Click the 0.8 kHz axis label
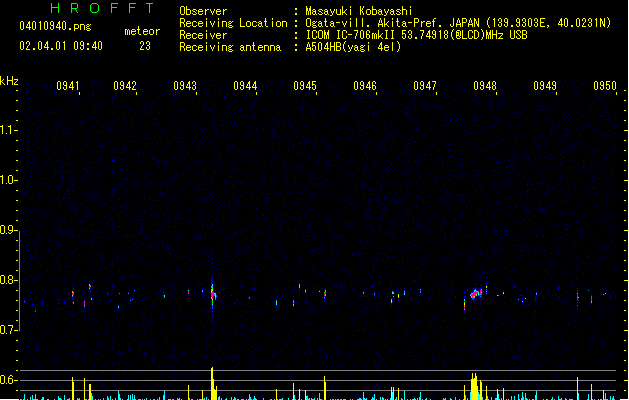The width and height of the screenshot is (629, 400). [x=7, y=280]
